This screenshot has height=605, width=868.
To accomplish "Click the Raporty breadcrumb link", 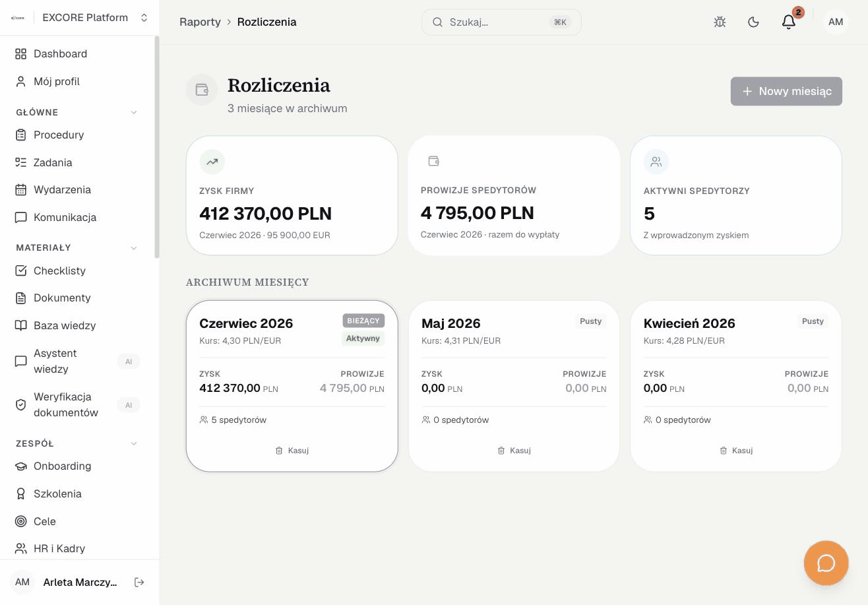I will coord(200,22).
